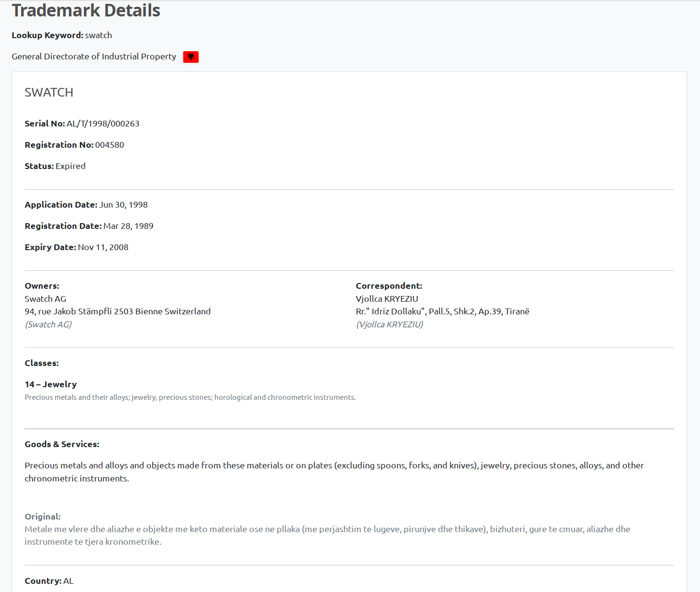The width and height of the screenshot is (700, 592).
Task: Click correspondent name Vjollca KRYEZIU
Action: [387, 299]
